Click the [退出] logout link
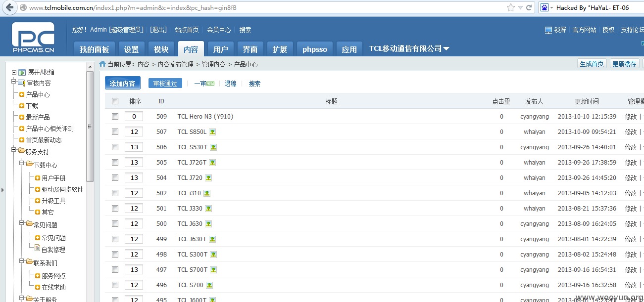 (x=158, y=30)
